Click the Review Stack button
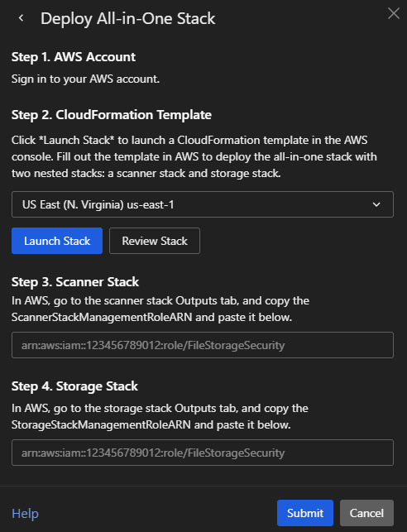This screenshot has height=532, width=407. 155,241
